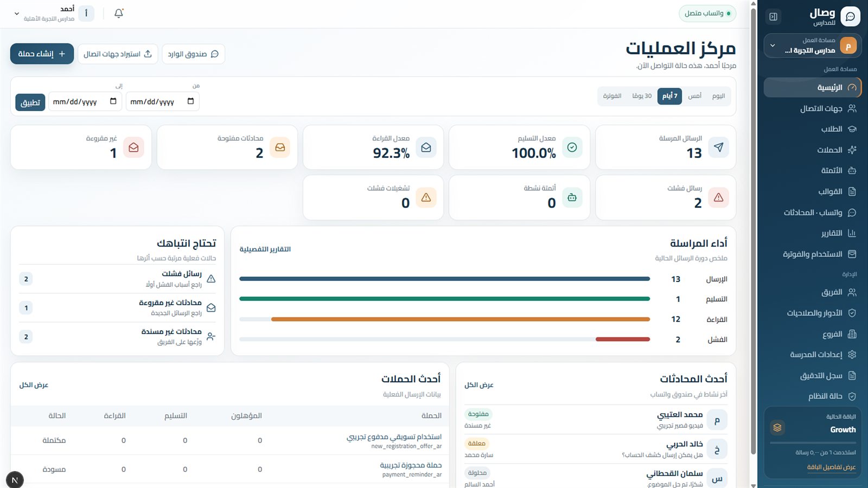Open المحادثات · واتساب conversations in sidebar
868x488 pixels.
[812, 213]
